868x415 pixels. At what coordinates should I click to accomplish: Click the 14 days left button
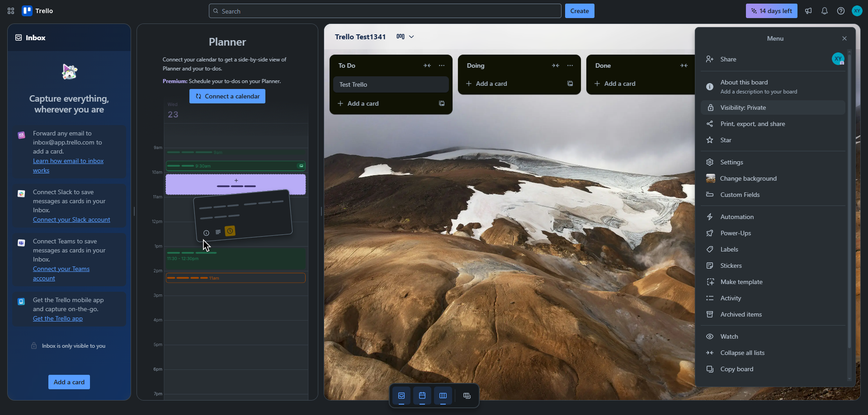[x=772, y=11]
